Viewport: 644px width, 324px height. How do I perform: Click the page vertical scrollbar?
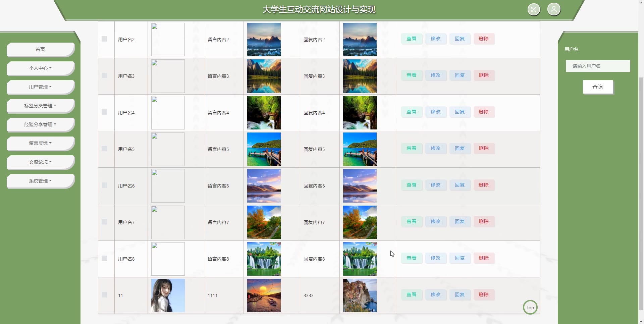point(641,194)
